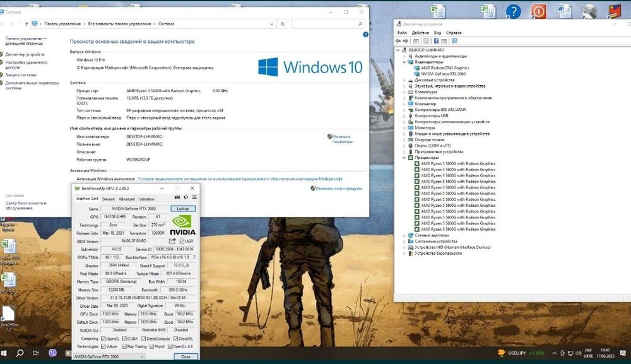This screenshot has height=364, width=631.
Task: Open the Вид menu in Device Manager
Action: (437, 33)
